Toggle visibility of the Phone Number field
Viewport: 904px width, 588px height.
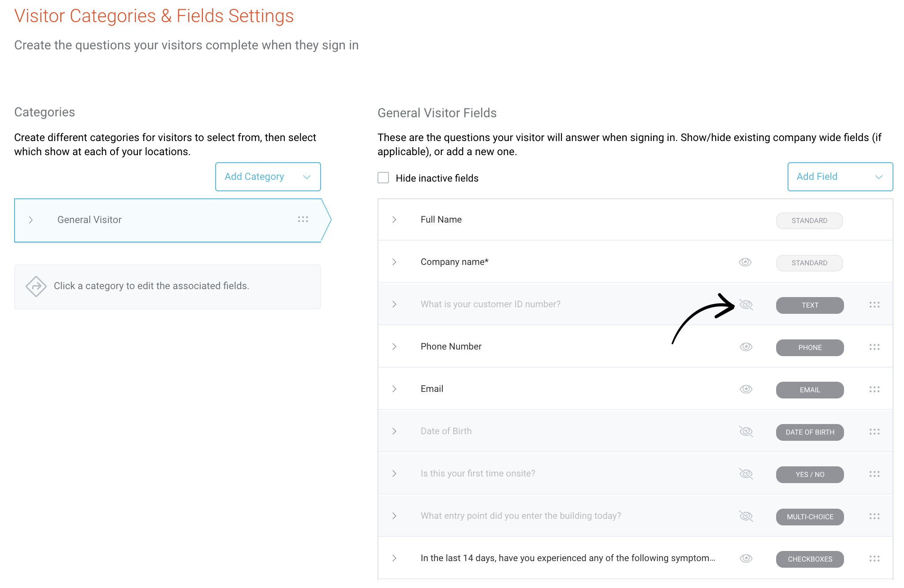[x=746, y=347]
